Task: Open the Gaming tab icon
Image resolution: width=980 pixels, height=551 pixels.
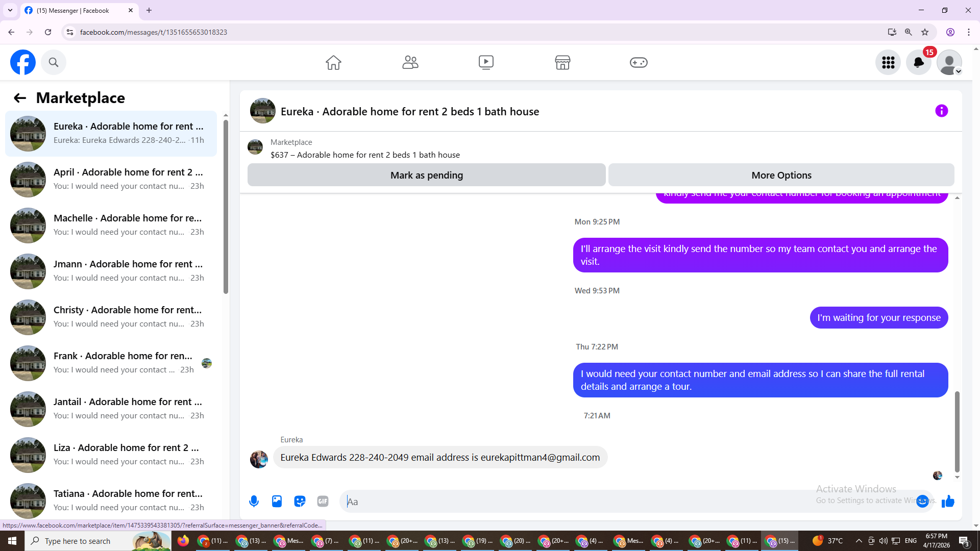Action: tap(638, 62)
